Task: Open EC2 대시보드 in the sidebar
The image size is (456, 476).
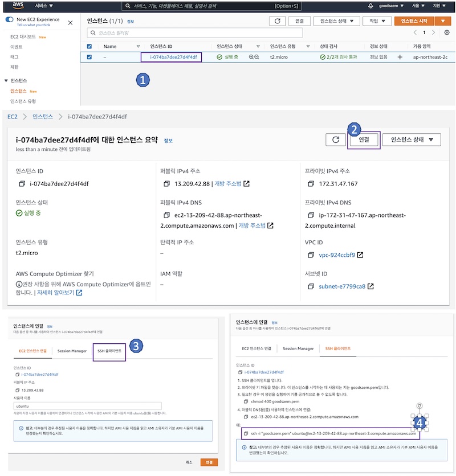Action: (x=23, y=37)
